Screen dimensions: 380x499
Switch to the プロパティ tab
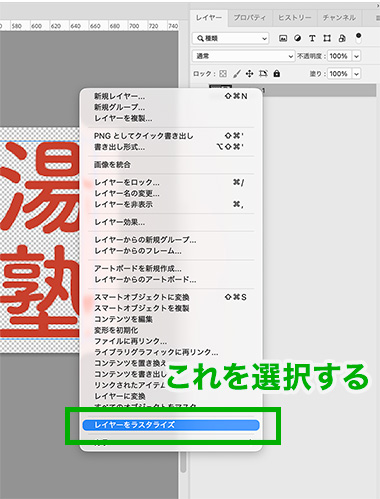[250, 18]
